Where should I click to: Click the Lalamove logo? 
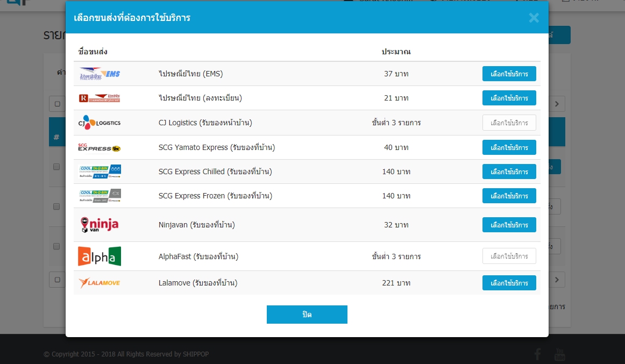coord(100,283)
